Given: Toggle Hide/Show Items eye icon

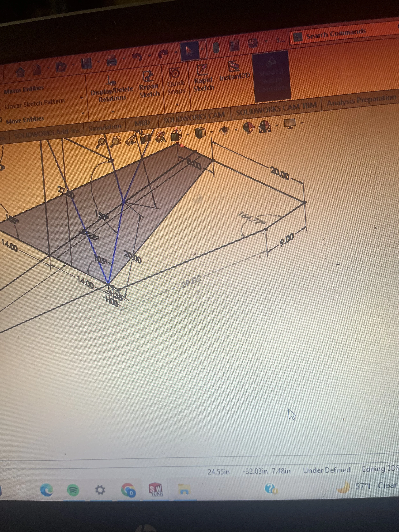Looking at the screenshot, I should 224,130.
